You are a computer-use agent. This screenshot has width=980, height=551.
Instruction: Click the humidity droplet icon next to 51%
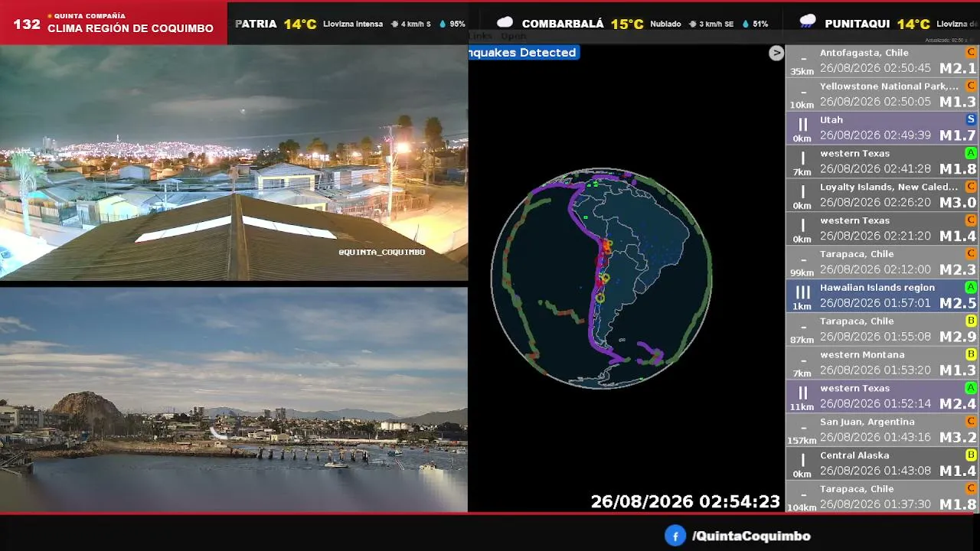[746, 24]
